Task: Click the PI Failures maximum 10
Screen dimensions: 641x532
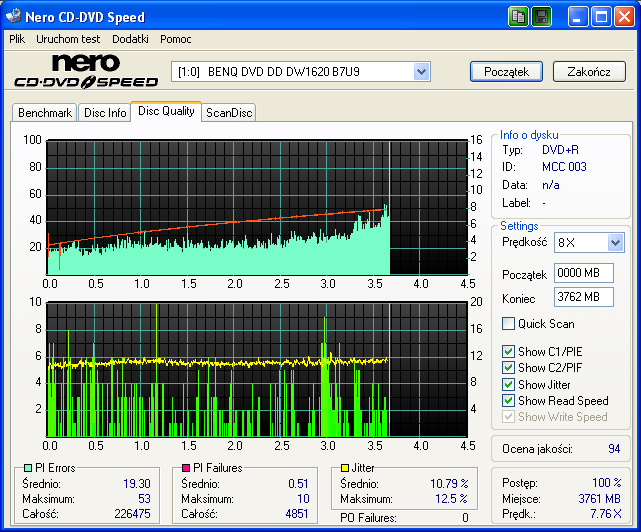Action: click(x=303, y=498)
